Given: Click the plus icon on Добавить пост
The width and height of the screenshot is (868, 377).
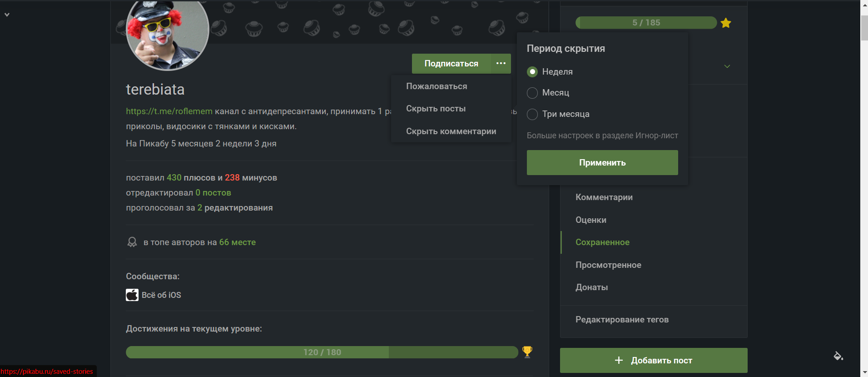Looking at the screenshot, I should point(619,360).
